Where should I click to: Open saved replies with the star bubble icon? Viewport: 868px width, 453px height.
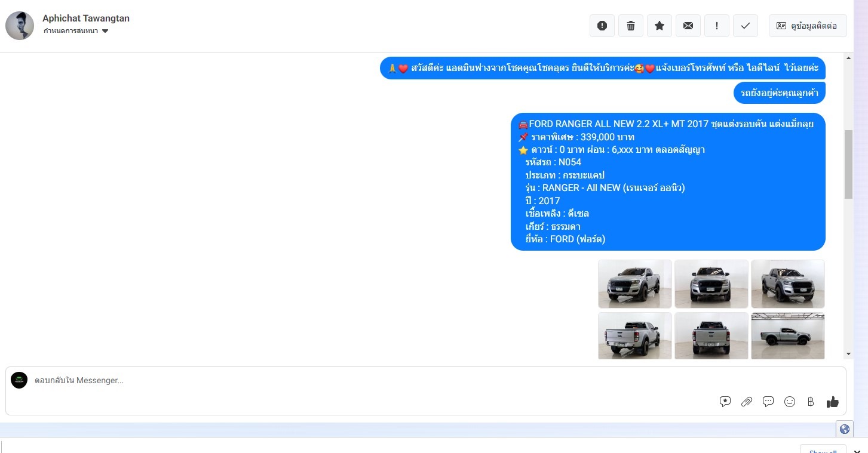pos(725,402)
